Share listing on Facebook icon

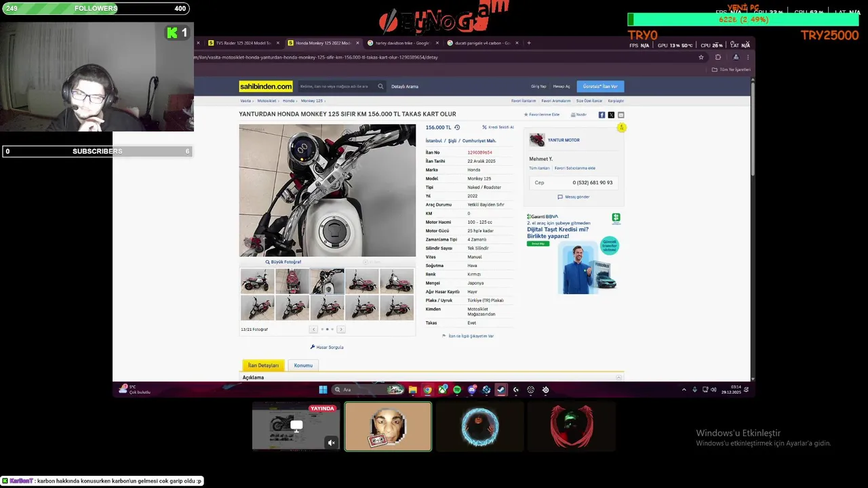[601, 115]
